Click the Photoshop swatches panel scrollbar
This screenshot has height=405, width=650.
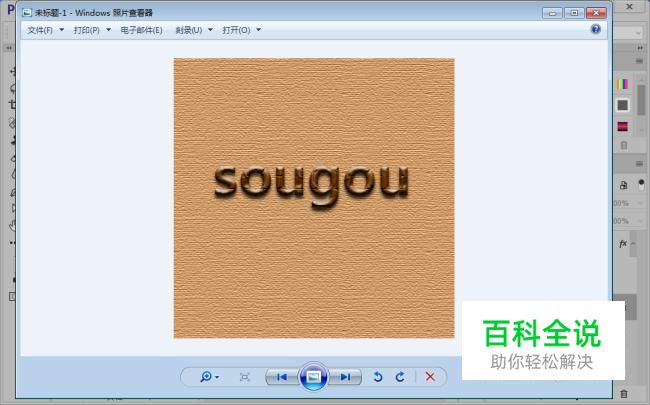[641, 99]
